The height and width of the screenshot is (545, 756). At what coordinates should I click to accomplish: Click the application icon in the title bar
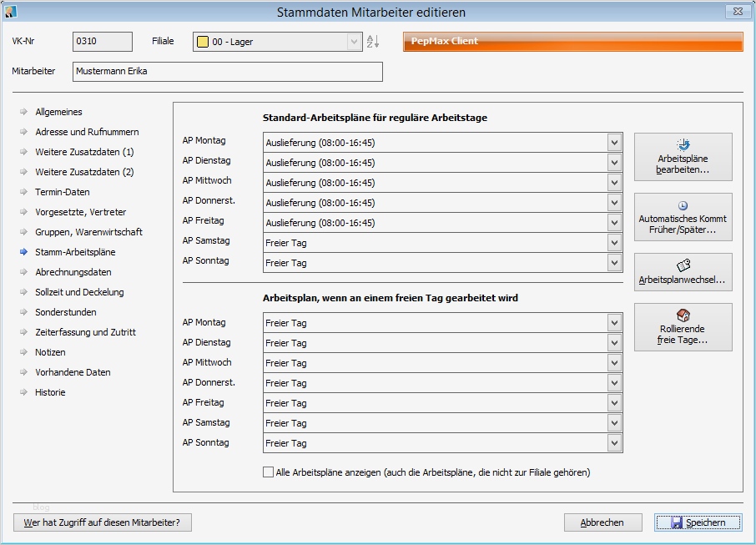tap(10, 11)
